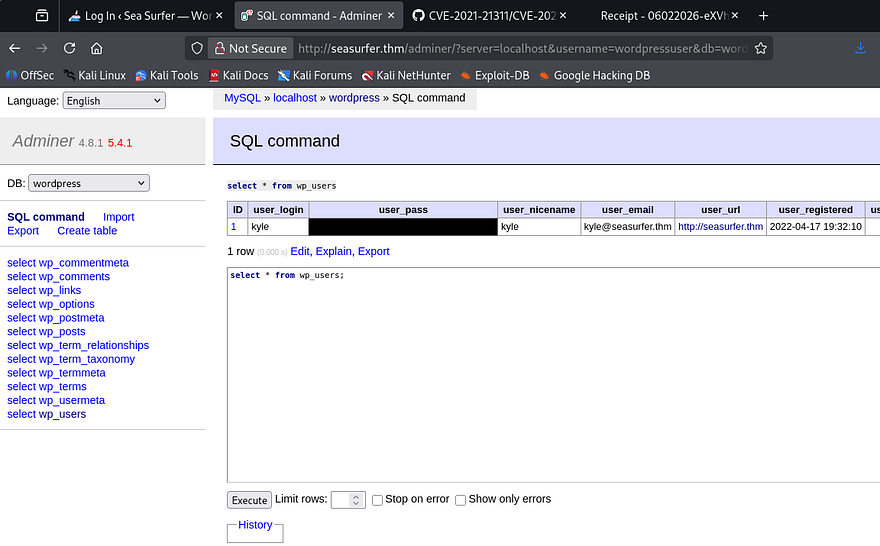Viewport: 880px width, 546px height.
Task: Click the Not Secure lock icon
Action: [x=217, y=48]
